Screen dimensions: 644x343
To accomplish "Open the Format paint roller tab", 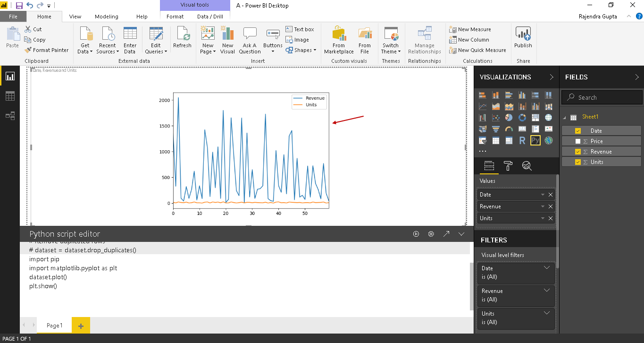I will (x=508, y=165).
